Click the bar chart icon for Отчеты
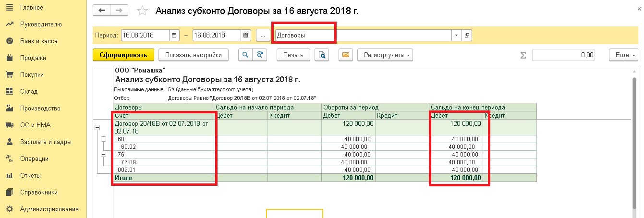Viewport: 644px width, 218px height. coord(9,175)
